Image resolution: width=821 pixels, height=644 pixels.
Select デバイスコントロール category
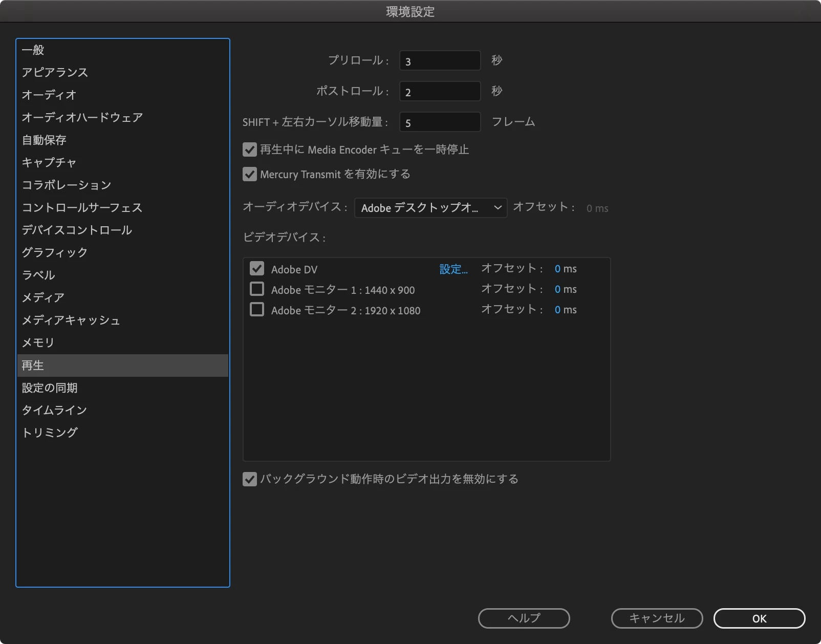(x=122, y=230)
